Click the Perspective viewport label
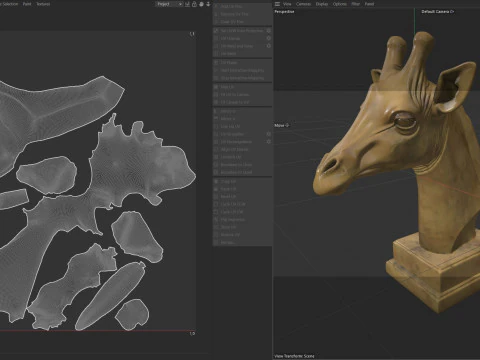 (284, 12)
